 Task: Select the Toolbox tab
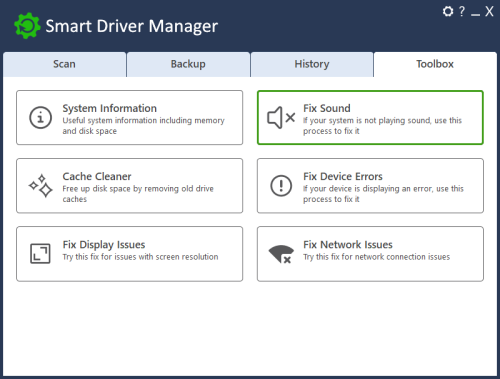coord(435,64)
